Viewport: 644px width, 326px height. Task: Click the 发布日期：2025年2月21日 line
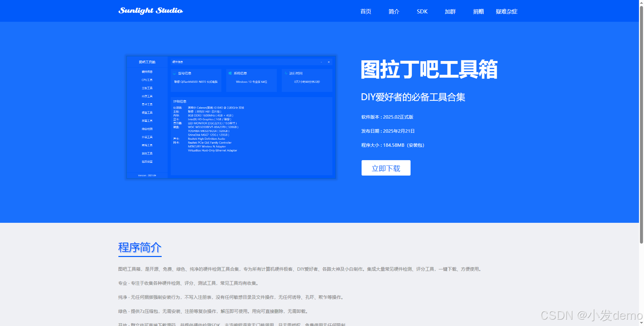tap(388, 131)
